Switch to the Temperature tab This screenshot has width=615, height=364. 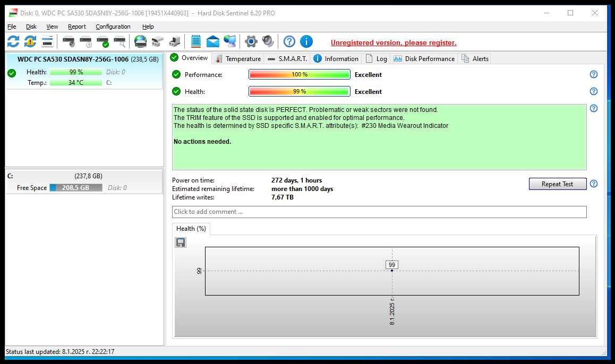point(238,59)
